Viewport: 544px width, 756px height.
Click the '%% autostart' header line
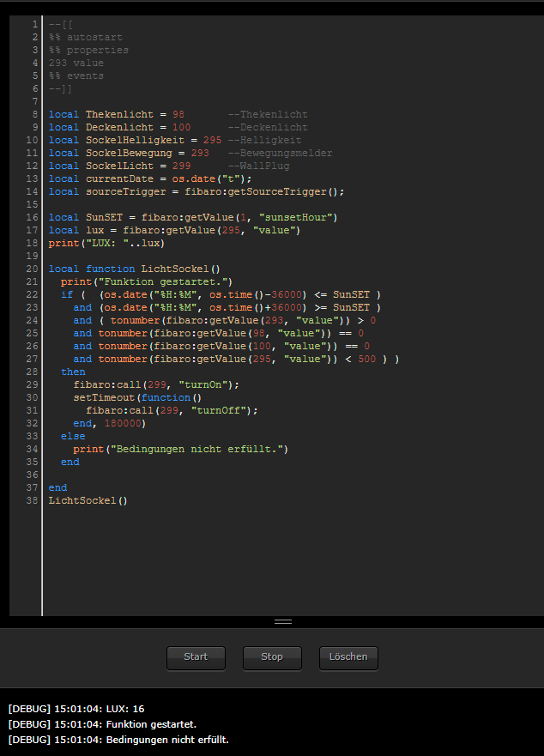(x=86, y=38)
